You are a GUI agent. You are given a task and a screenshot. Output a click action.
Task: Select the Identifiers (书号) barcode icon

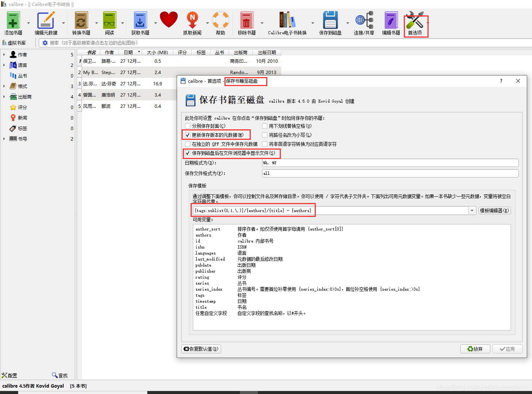pos(13,139)
